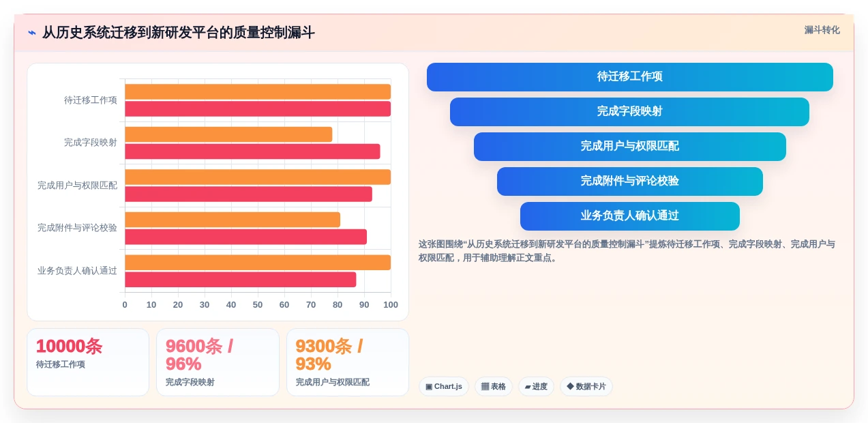Click the orange bar for 待迁移工作项
Image resolution: width=868 pixels, height=423 pixels.
pos(258,91)
